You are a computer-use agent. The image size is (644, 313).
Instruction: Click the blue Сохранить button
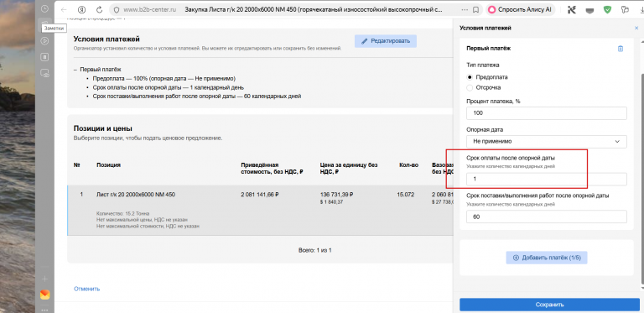549,305
